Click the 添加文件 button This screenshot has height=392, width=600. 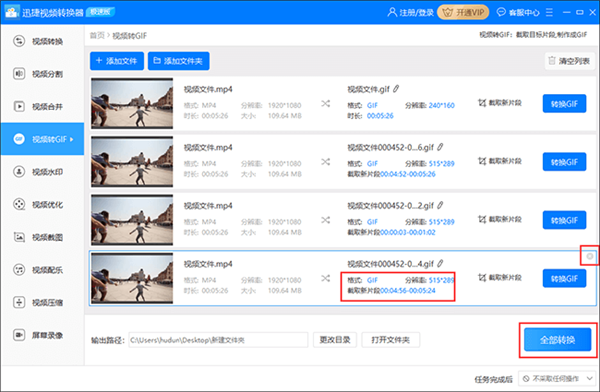117,61
